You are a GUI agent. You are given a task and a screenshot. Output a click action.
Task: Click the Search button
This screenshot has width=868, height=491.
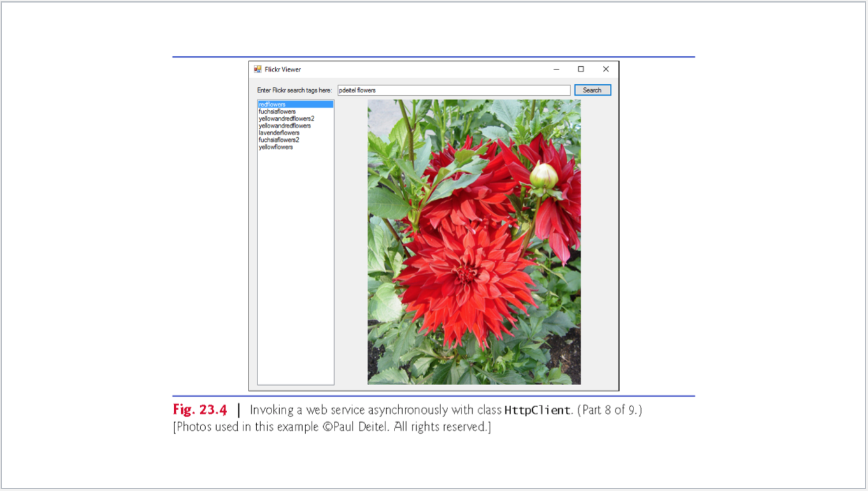592,90
